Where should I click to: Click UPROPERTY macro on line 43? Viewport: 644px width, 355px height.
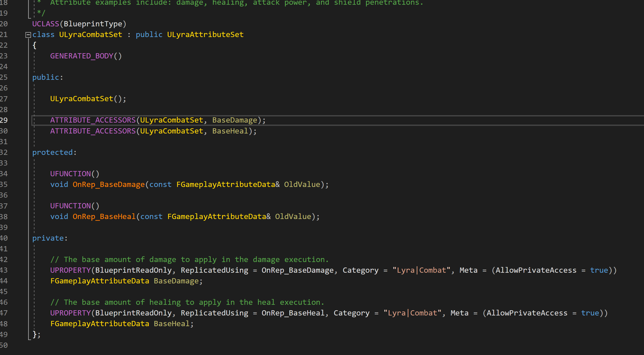coord(71,270)
